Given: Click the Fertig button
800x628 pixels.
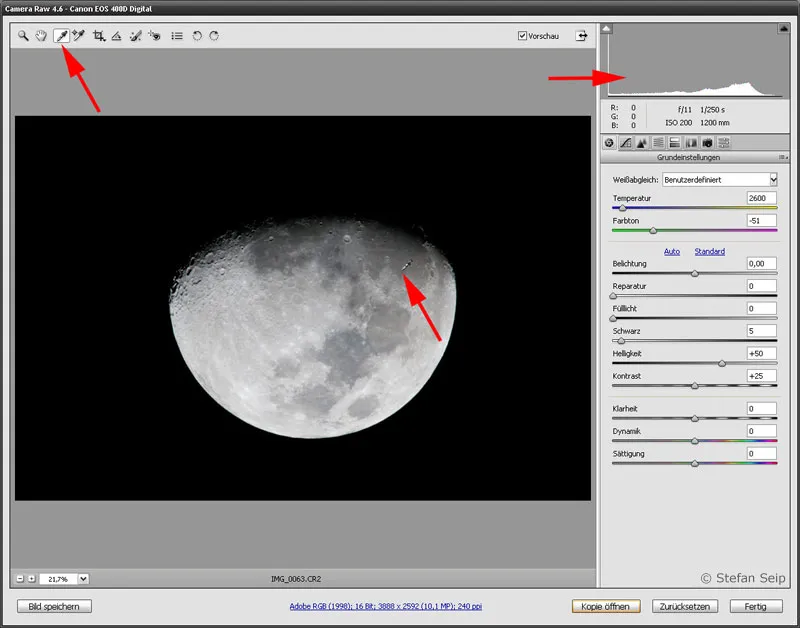Looking at the screenshot, I should pyautogui.click(x=756, y=606).
